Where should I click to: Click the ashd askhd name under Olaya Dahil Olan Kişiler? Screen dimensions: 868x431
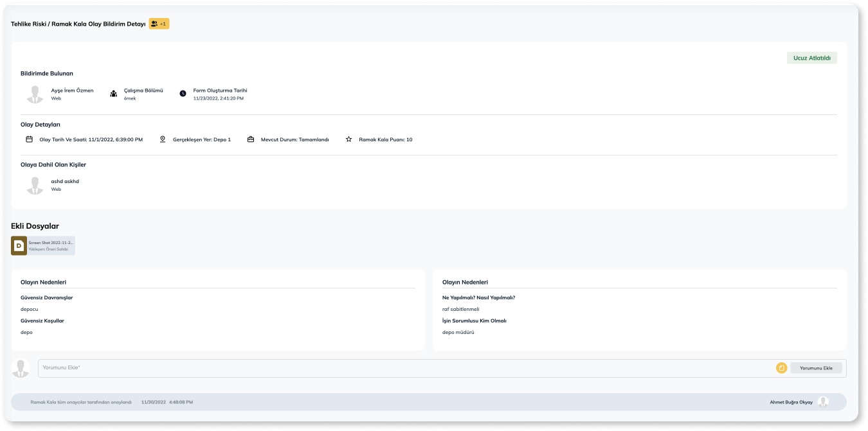(65, 181)
